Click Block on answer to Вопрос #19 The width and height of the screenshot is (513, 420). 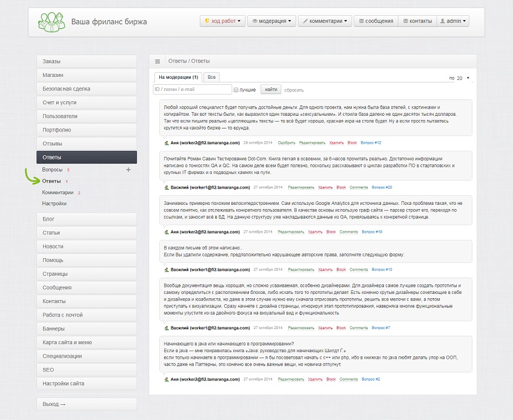[x=331, y=232]
